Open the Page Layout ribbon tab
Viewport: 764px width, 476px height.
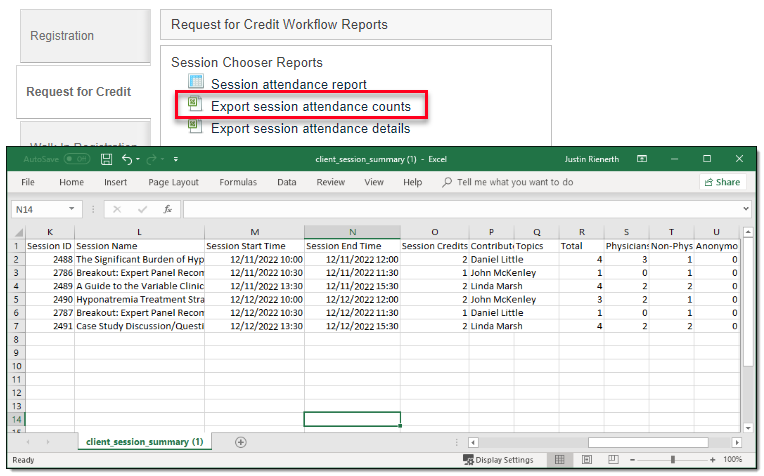click(173, 182)
